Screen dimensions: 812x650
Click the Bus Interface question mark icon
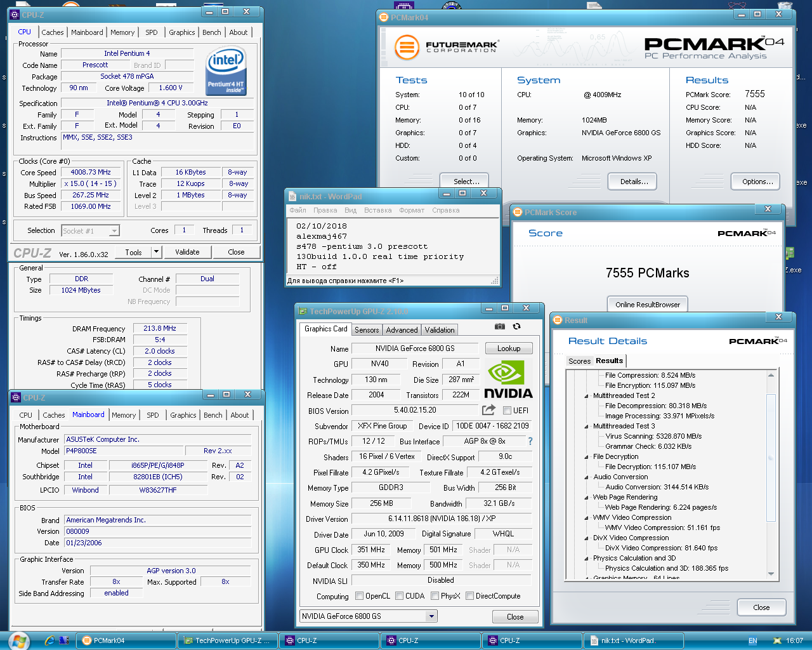click(x=530, y=441)
